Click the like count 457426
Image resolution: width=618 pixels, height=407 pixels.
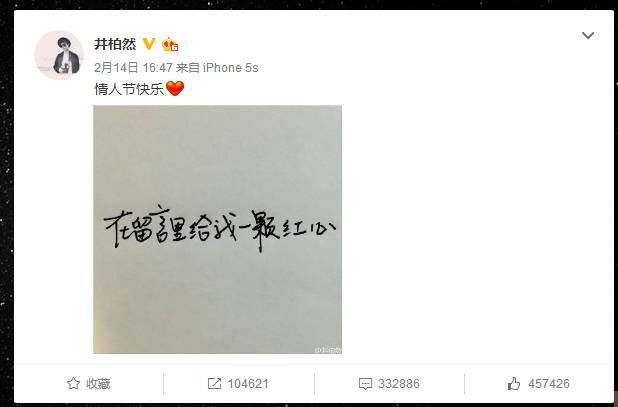(x=549, y=384)
